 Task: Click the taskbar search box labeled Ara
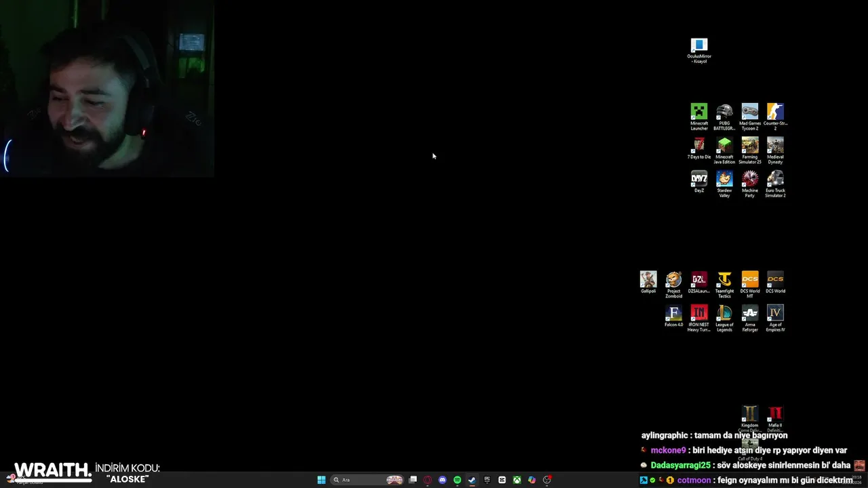tap(367, 480)
